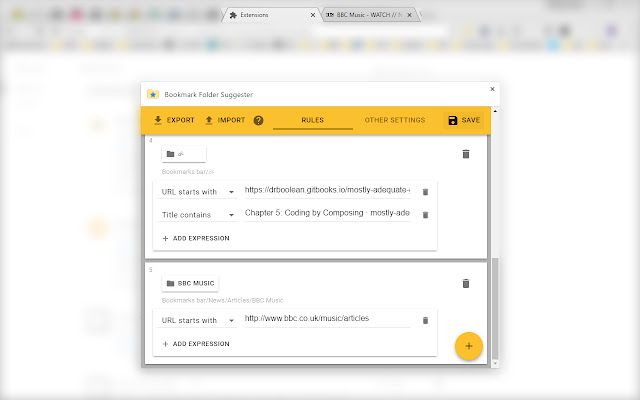Delete rule 4 with its trash icon
Viewport: 640px width, 400px height.
(x=466, y=154)
